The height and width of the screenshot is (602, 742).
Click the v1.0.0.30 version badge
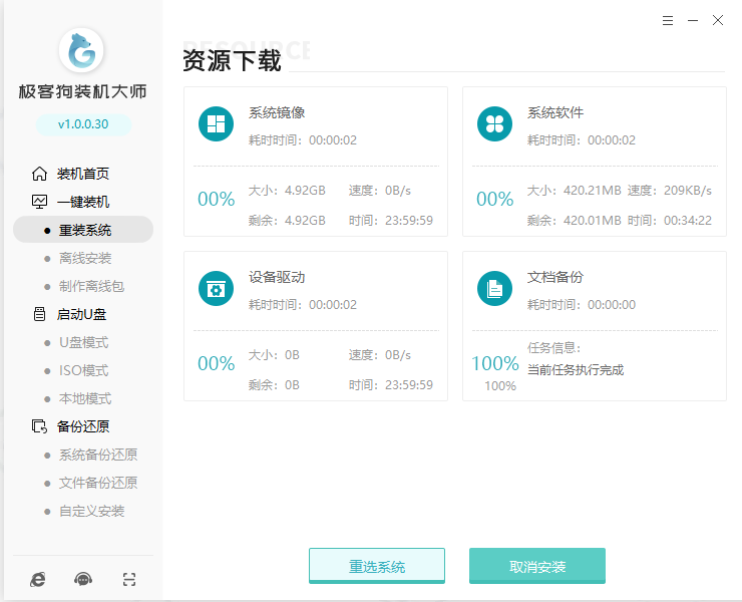click(x=82, y=125)
